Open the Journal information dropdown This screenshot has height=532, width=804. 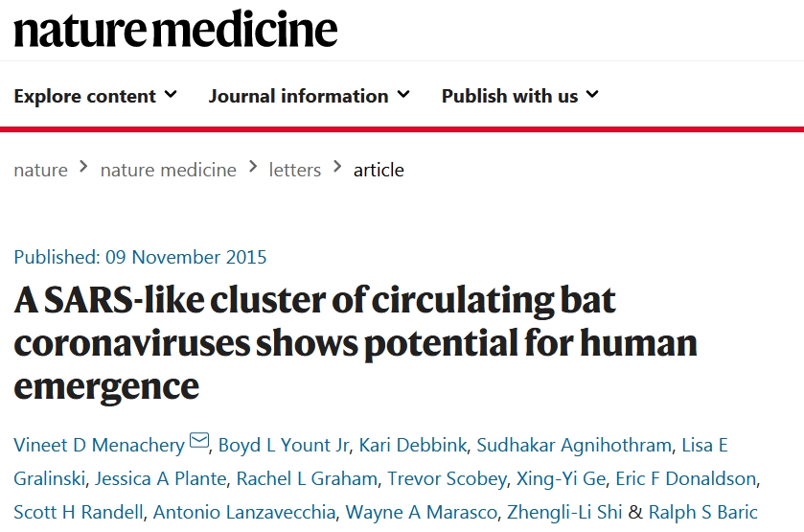[x=309, y=96]
